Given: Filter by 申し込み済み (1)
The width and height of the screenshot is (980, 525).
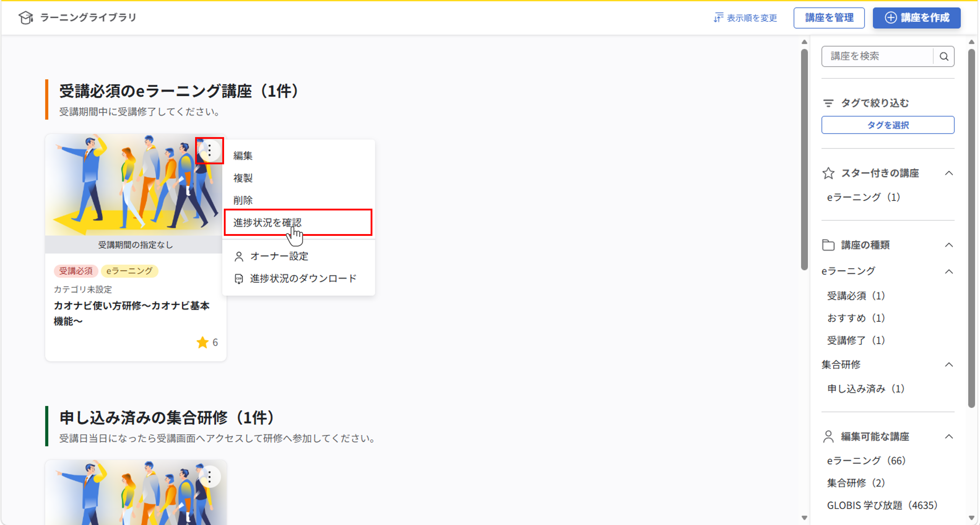Looking at the screenshot, I should pyautogui.click(x=866, y=389).
